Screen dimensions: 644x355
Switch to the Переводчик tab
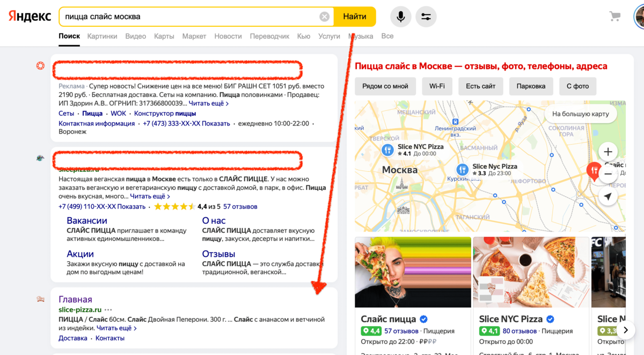pos(270,36)
